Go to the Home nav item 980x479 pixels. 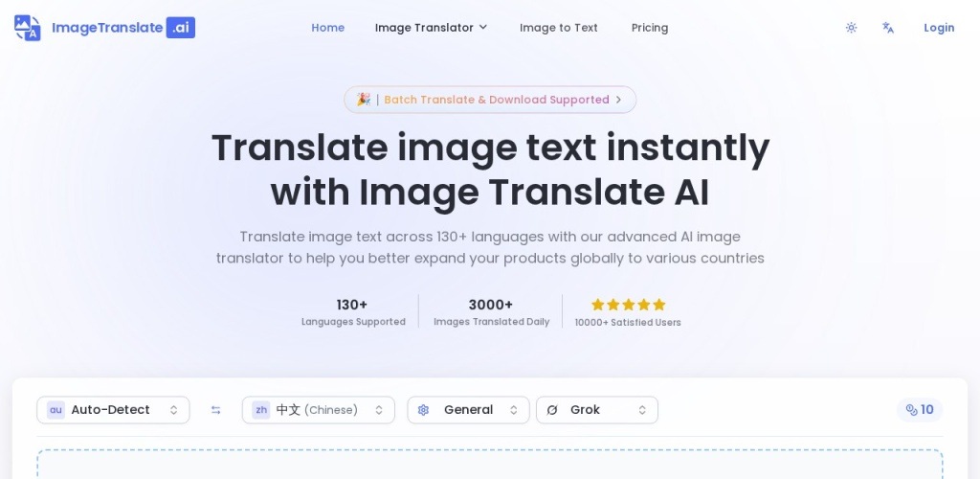click(327, 28)
